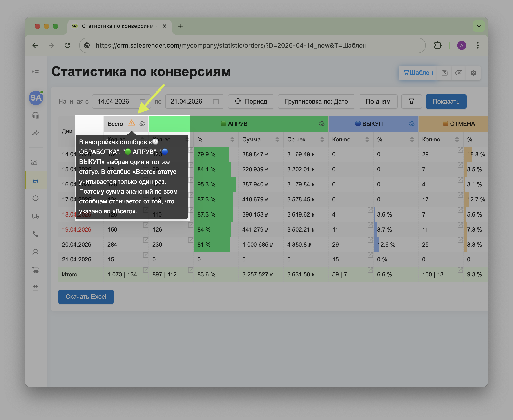Open the Группировка по: Дате dropdown
This screenshot has height=420, width=513.
point(316,101)
